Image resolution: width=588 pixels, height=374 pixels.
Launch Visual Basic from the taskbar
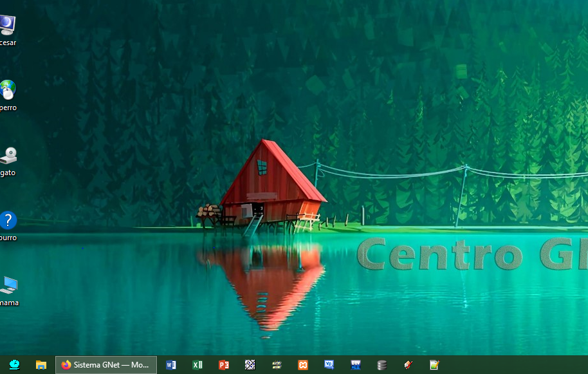click(x=329, y=364)
